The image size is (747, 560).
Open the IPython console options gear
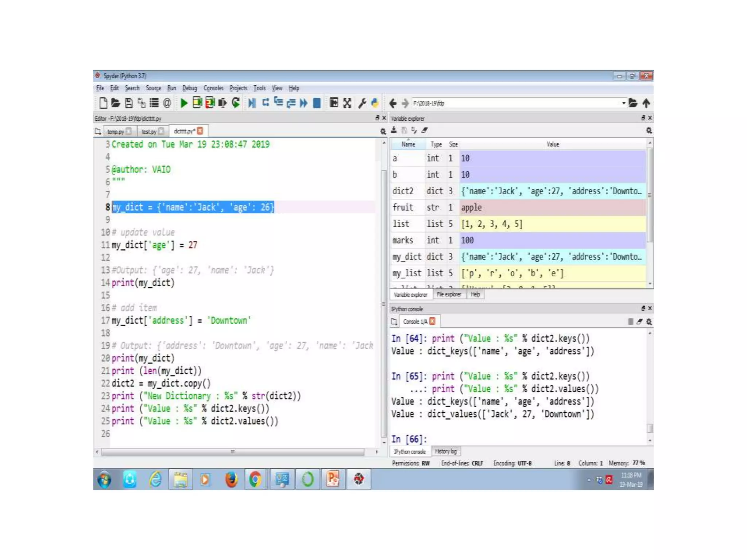tap(649, 322)
